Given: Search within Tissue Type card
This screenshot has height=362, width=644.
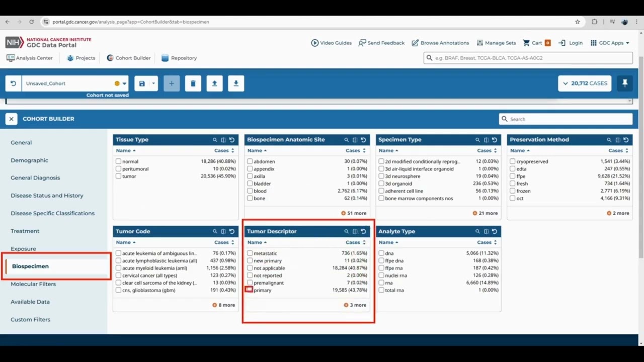Looking at the screenshot, I should pyautogui.click(x=215, y=140).
